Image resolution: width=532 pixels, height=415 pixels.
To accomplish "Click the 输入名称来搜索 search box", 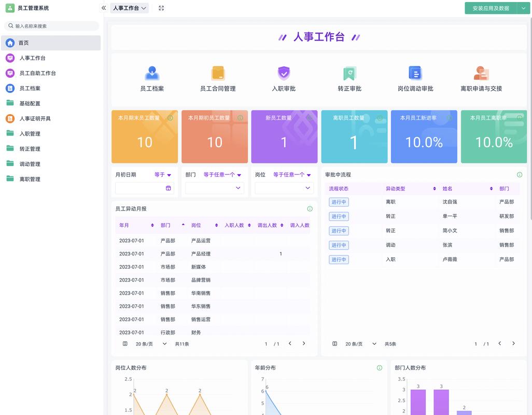I will point(51,26).
